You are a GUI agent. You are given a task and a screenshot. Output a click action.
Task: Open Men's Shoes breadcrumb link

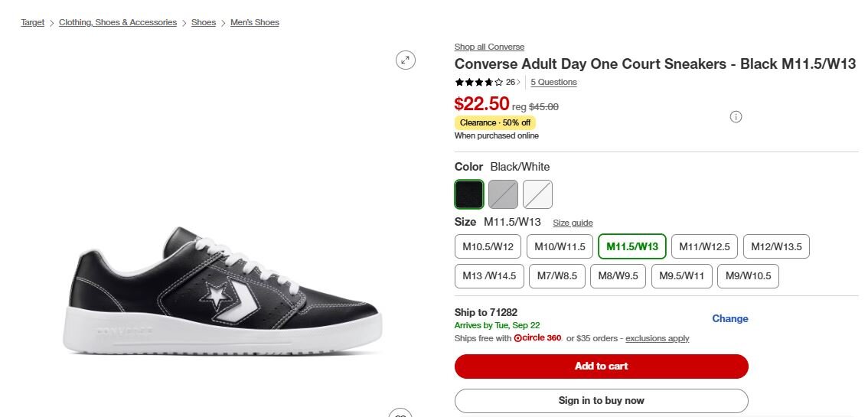point(255,23)
